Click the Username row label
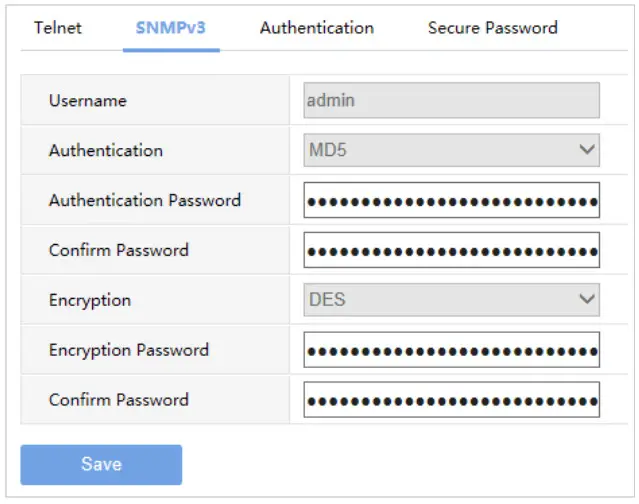 point(88,101)
